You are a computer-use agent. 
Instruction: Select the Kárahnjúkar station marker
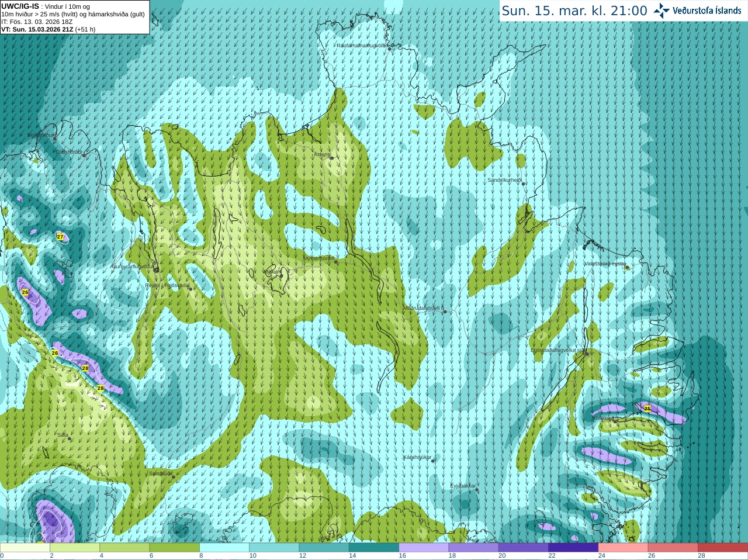point(433,461)
